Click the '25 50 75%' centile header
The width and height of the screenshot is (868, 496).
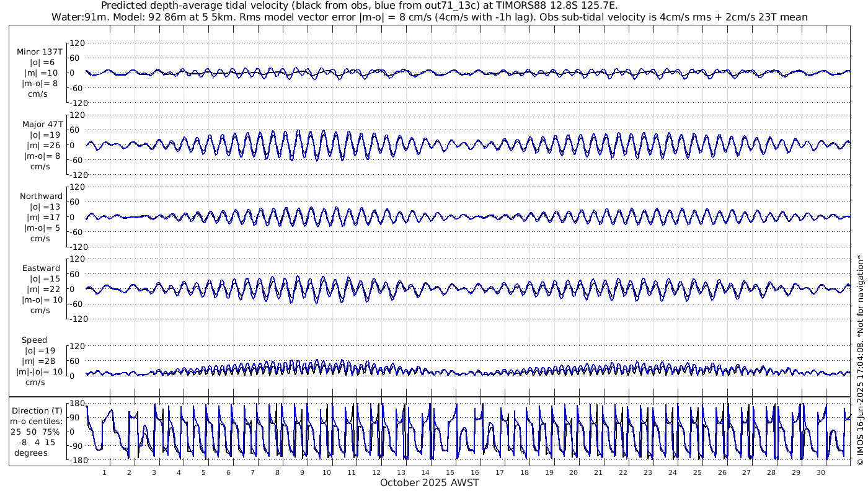[x=35, y=432]
